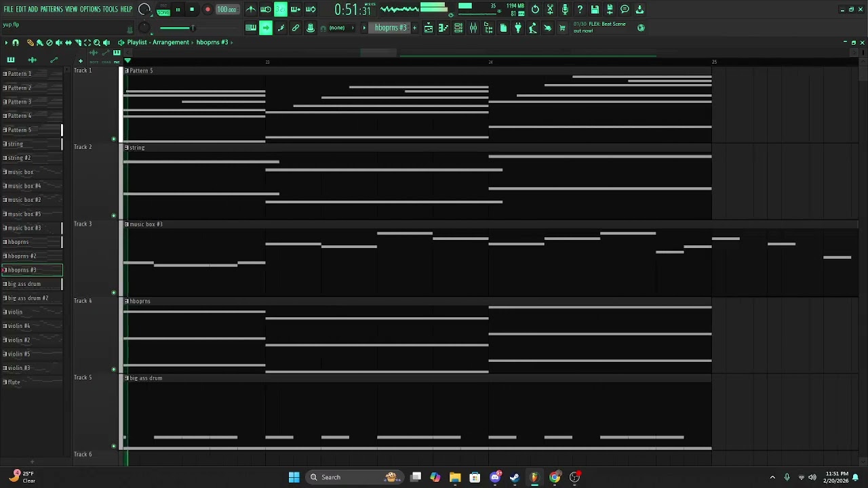Select Pattern 1 in the picker panel

32,74
